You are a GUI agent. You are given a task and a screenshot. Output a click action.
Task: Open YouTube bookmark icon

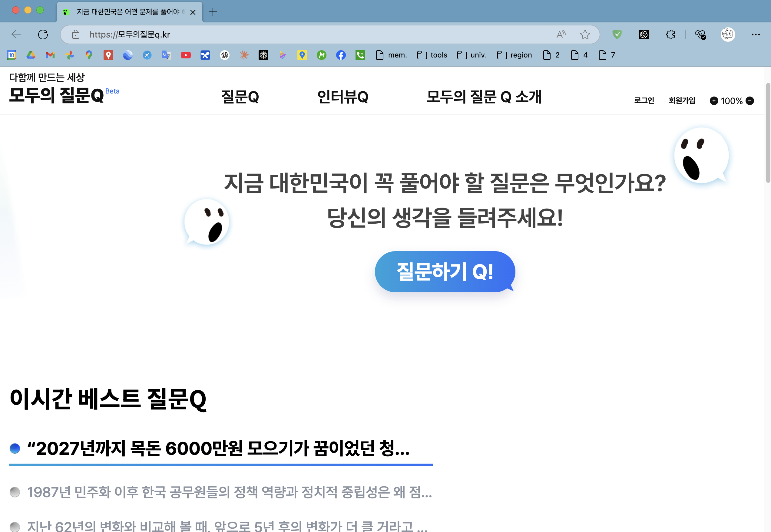(x=186, y=55)
